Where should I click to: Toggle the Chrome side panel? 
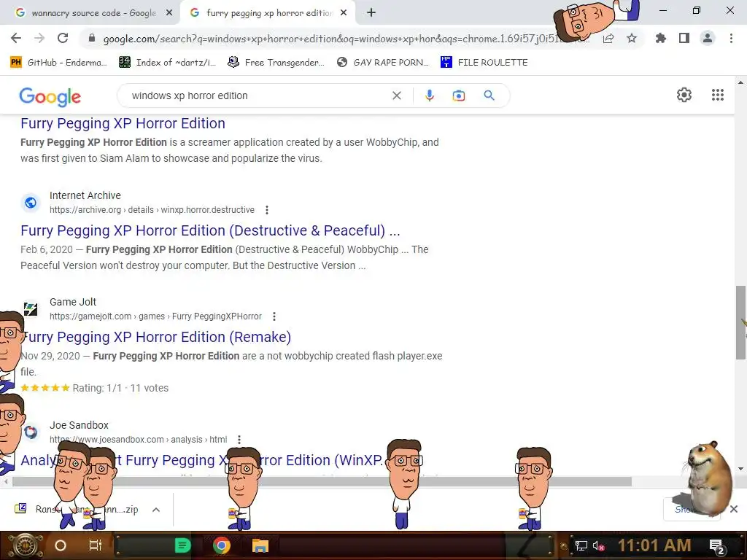(684, 38)
